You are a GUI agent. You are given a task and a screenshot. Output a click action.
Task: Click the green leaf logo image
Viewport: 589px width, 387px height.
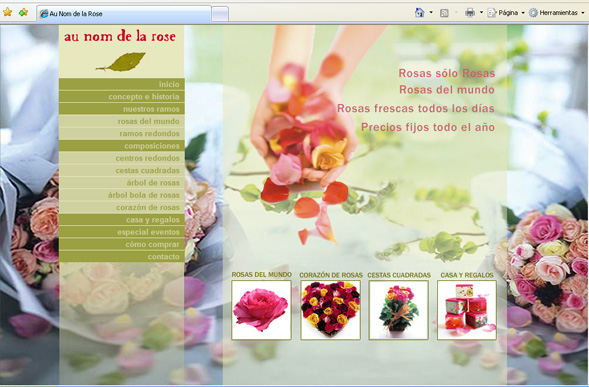121,62
